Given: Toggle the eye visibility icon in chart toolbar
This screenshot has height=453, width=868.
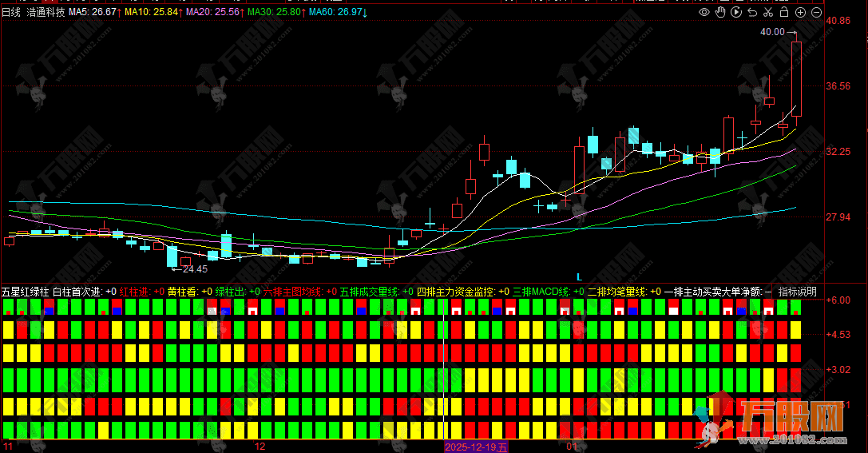Looking at the screenshot, I should pyautogui.click(x=704, y=13).
